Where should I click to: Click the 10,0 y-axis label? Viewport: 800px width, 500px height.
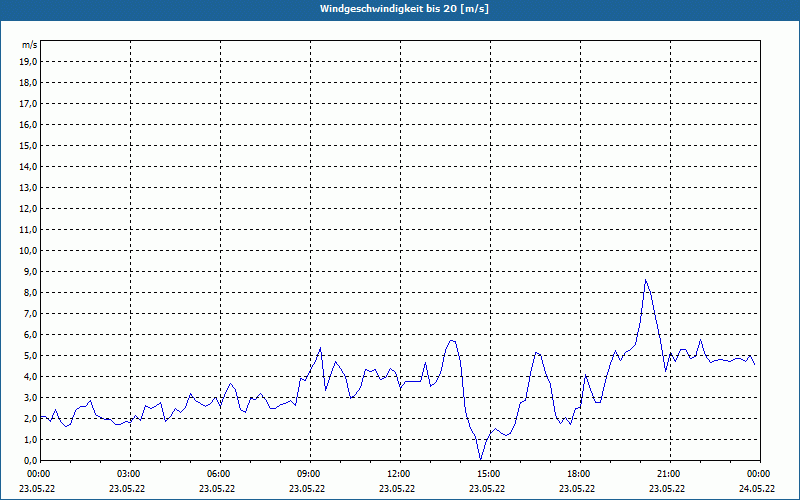[x=29, y=251]
